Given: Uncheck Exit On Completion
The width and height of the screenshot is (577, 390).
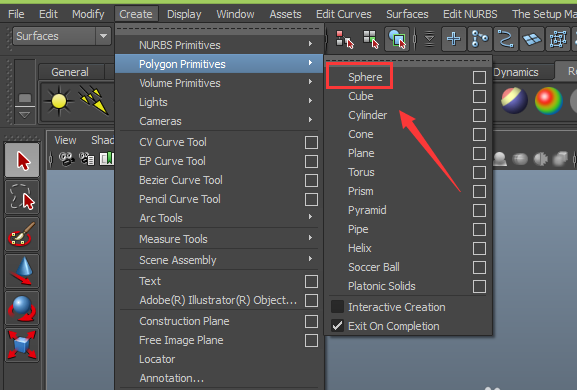Looking at the screenshot, I should (x=337, y=326).
